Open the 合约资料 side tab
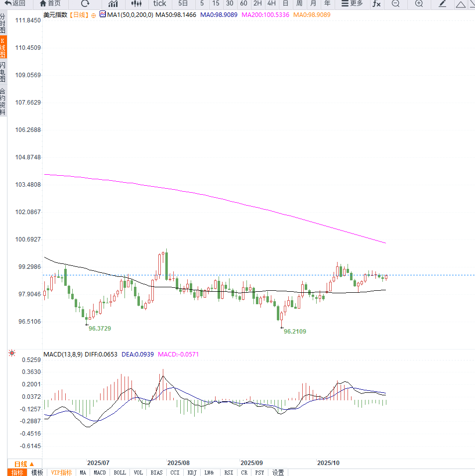 click(x=2, y=102)
